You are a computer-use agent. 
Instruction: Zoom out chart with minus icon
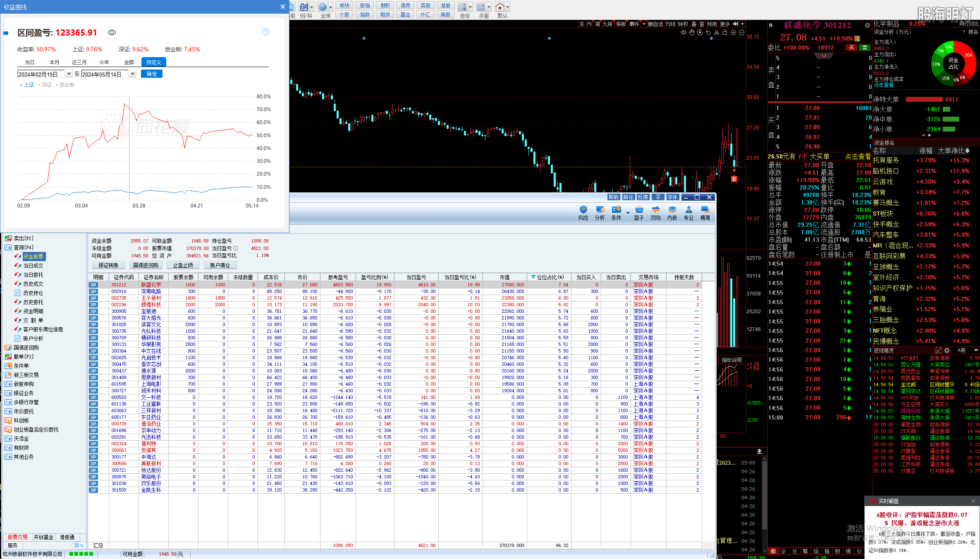(741, 33)
